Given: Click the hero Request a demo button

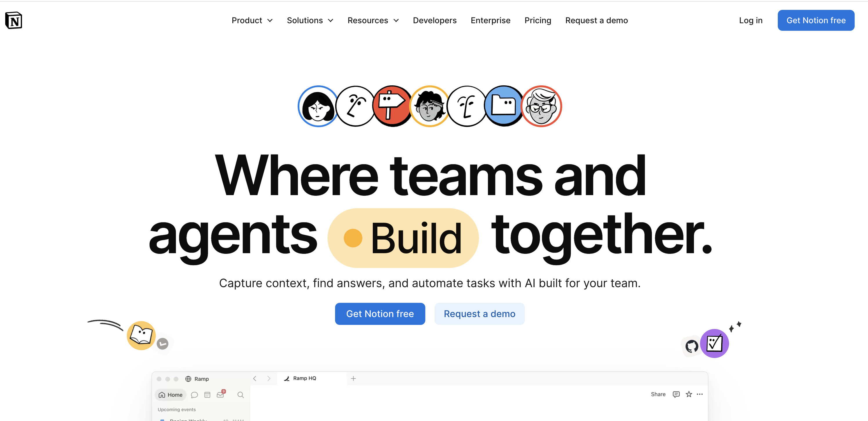Looking at the screenshot, I should tap(479, 314).
